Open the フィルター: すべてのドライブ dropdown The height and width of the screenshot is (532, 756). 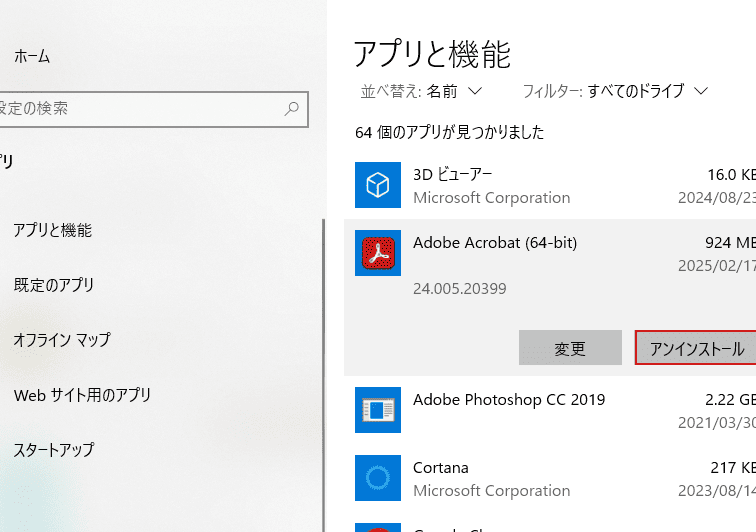[615, 91]
